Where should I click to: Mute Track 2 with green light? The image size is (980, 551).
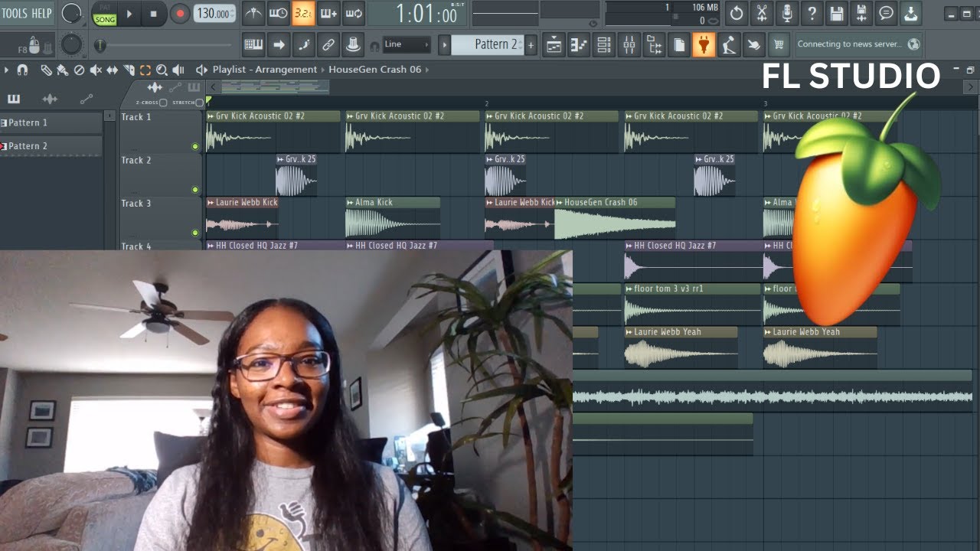tap(195, 189)
